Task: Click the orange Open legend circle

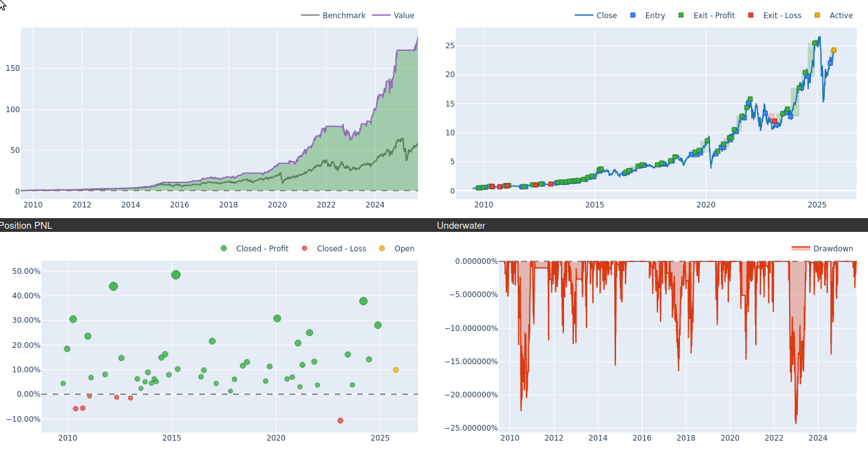Action: tap(382, 249)
